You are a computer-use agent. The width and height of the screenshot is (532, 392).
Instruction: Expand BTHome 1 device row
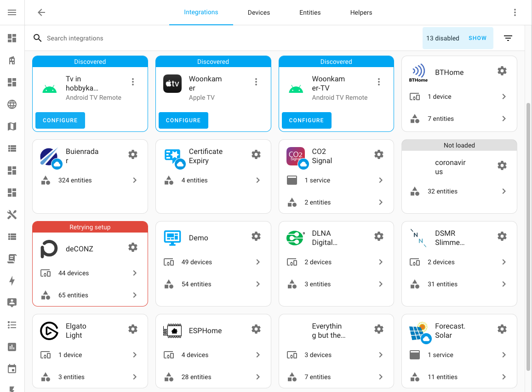459,97
